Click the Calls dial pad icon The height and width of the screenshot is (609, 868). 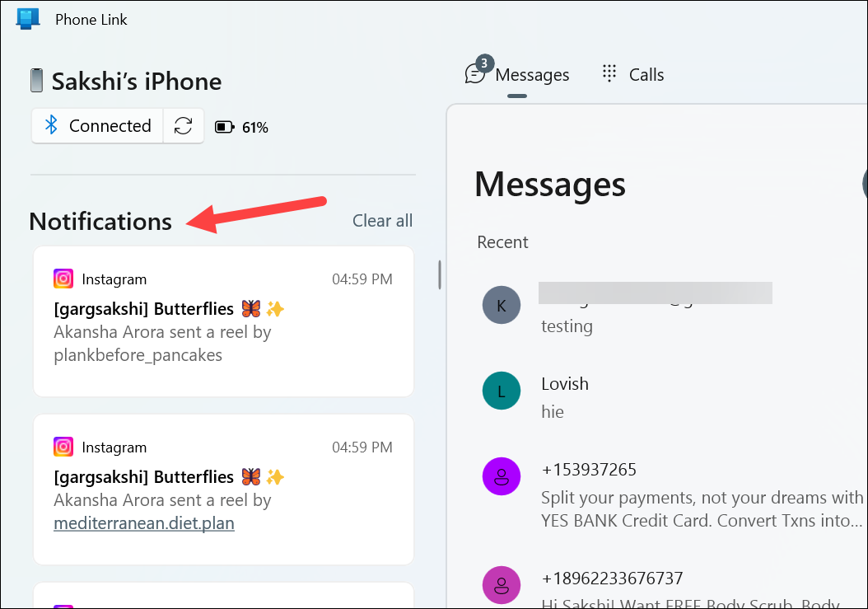pos(609,73)
